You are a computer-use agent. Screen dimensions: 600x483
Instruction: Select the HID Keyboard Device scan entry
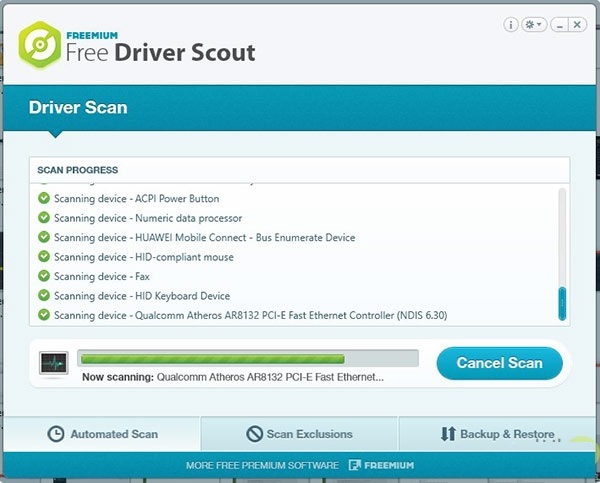pyautogui.click(x=142, y=296)
